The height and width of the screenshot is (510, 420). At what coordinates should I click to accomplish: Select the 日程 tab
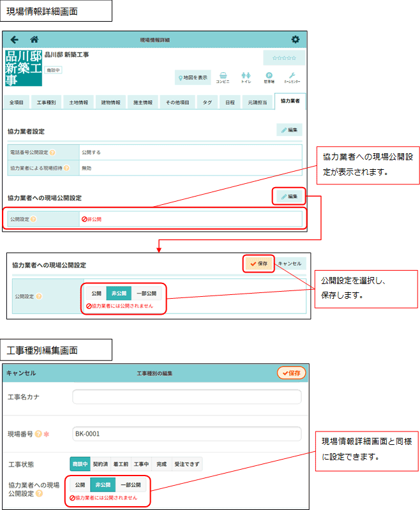tap(229, 102)
